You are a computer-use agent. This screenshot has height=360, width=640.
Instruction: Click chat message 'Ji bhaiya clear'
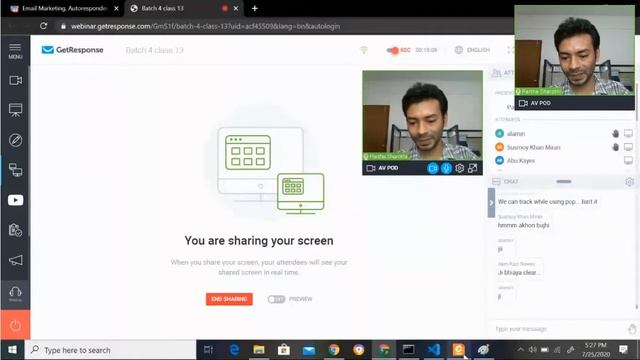point(518,273)
